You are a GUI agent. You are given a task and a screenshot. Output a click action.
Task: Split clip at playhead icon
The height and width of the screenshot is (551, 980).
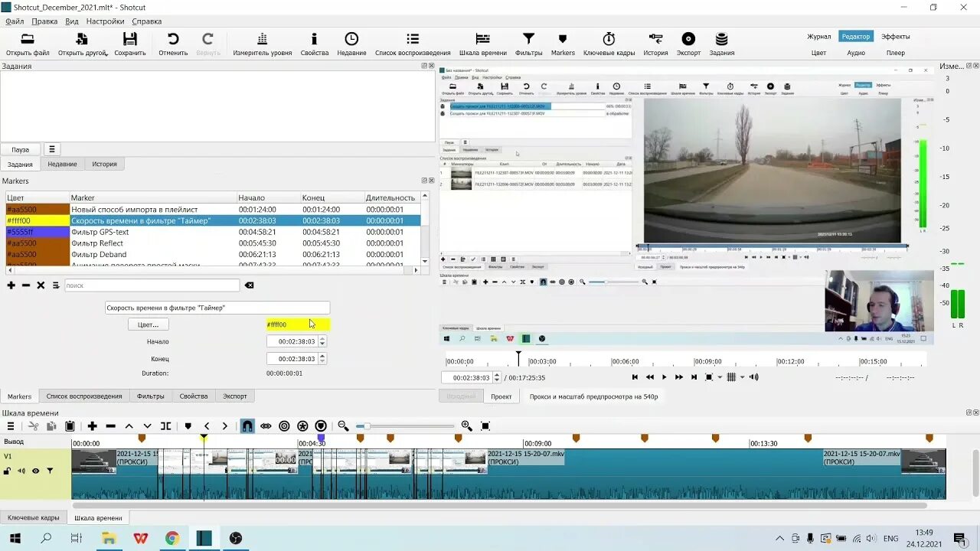[165, 426]
